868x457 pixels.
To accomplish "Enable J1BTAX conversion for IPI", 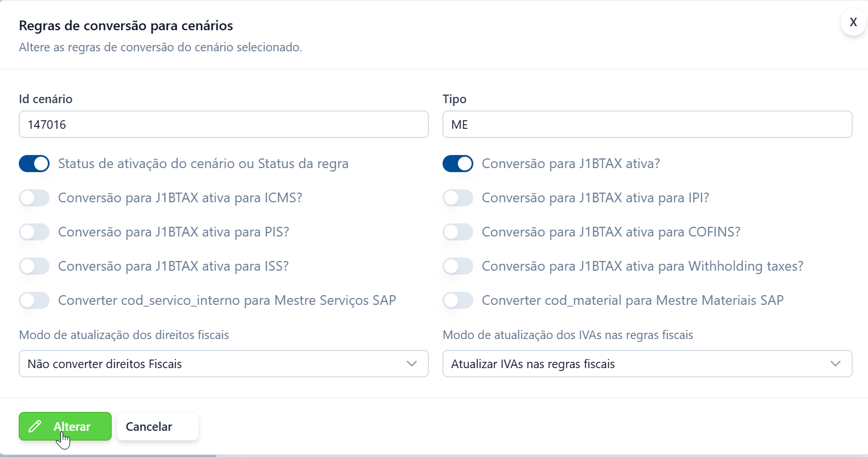I will pos(458,198).
